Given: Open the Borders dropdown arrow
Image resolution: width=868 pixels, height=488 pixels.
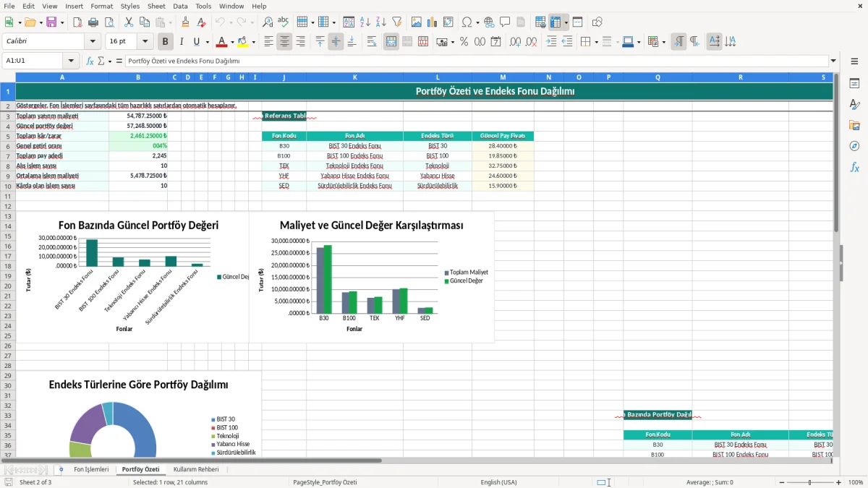Looking at the screenshot, I should (597, 42).
